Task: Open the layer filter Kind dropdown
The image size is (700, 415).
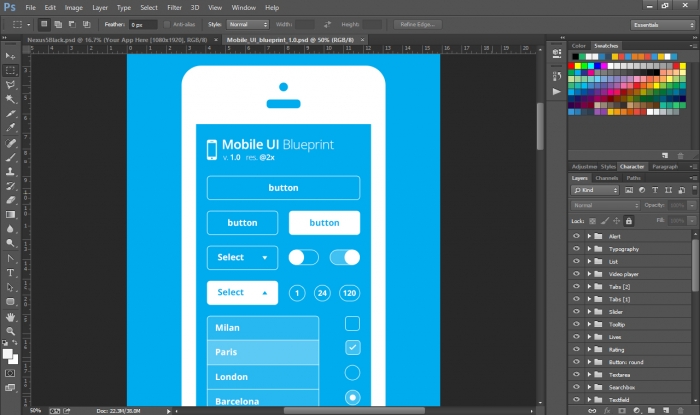Action: 595,190
